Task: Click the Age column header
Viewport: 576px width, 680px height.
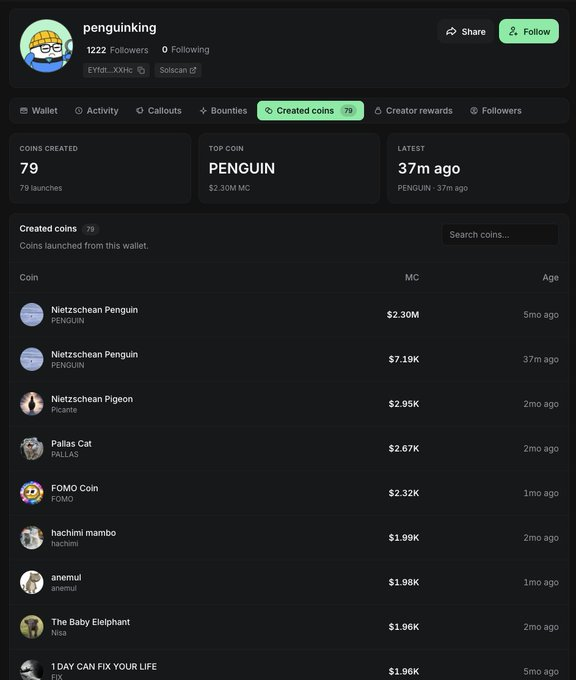Action: (550, 278)
